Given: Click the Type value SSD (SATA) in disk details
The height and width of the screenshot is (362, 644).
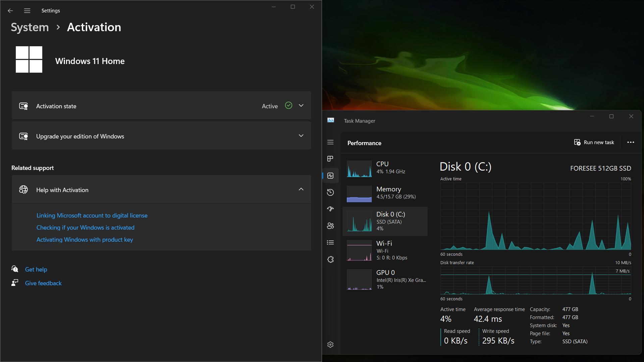Looking at the screenshot, I should click(x=575, y=342).
